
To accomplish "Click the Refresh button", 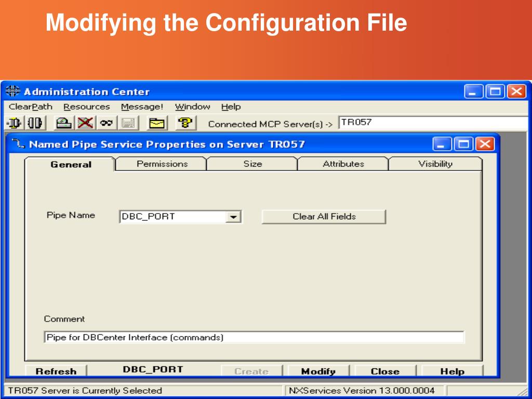I will [56, 371].
